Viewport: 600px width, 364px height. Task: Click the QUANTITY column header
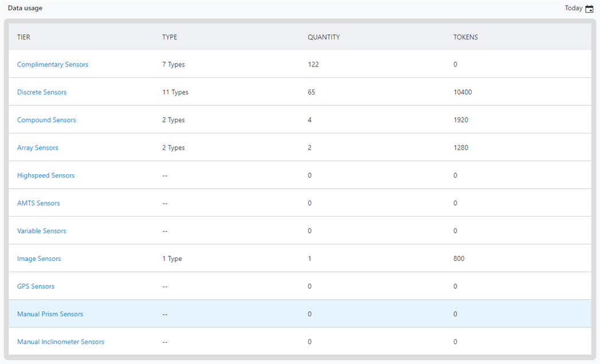324,37
